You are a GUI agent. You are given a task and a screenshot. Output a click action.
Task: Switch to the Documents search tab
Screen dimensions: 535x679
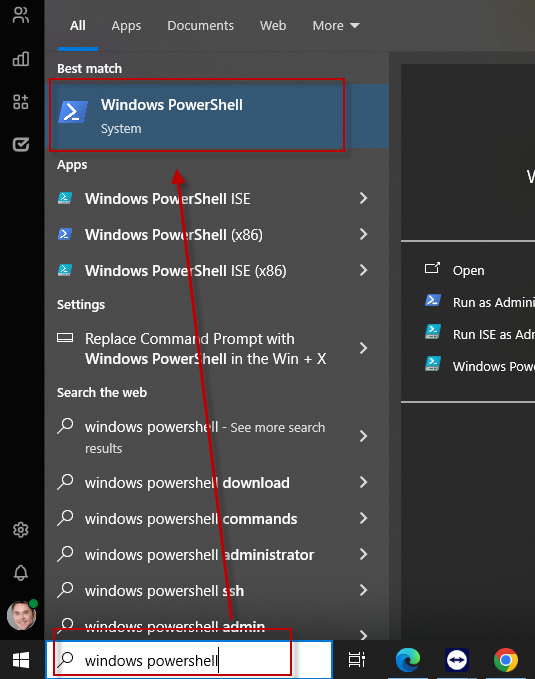click(200, 26)
